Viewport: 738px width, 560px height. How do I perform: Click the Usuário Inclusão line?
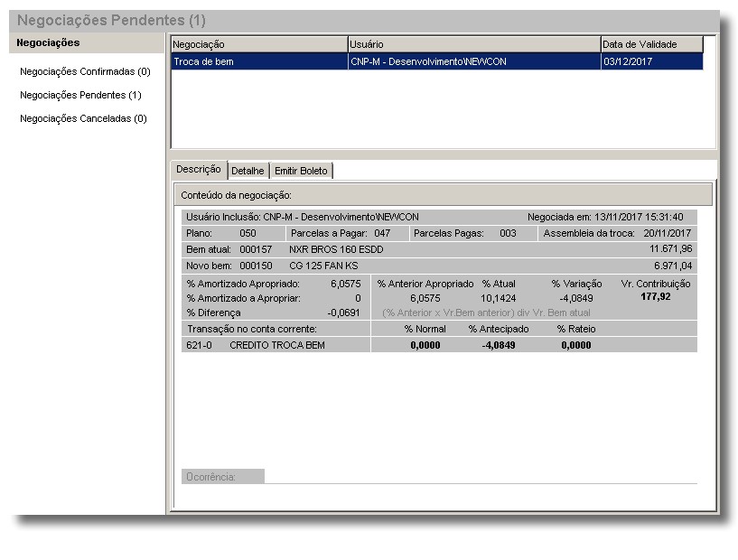303,217
